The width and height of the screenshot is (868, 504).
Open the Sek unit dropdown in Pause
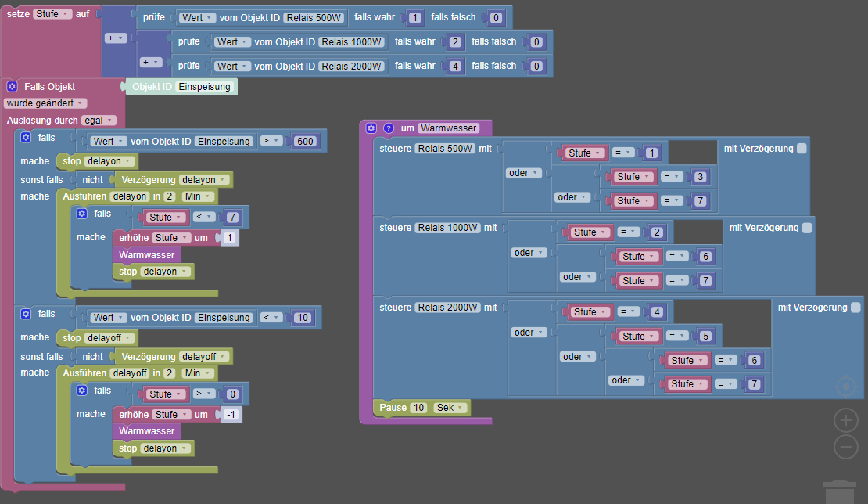point(450,408)
